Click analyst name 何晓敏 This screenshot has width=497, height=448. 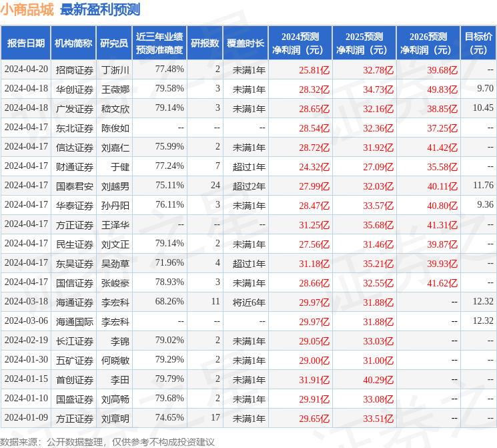115,361
